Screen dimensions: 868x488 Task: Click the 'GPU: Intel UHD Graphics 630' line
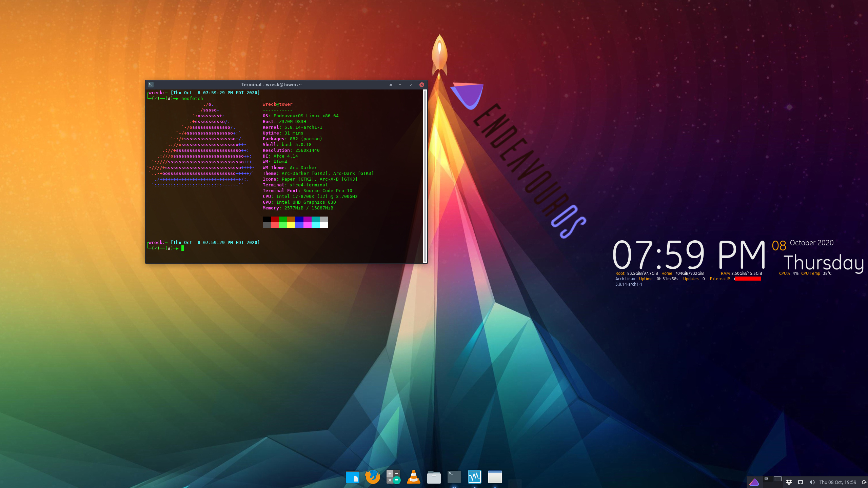pyautogui.click(x=299, y=202)
